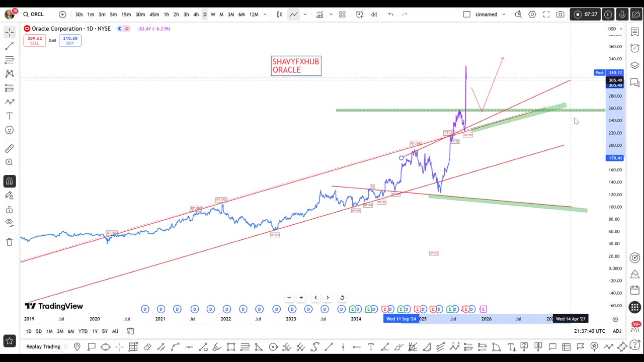The width and height of the screenshot is (644, 362).
Task: Open the Indicators menu icon
Action: pyautogui.click(x=319, y=14)
